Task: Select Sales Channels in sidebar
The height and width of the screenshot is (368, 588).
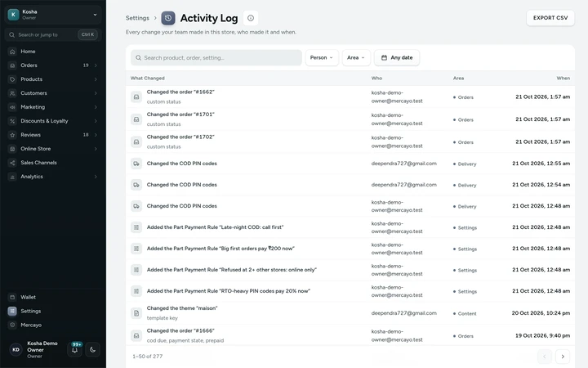Action: point(52,163)
